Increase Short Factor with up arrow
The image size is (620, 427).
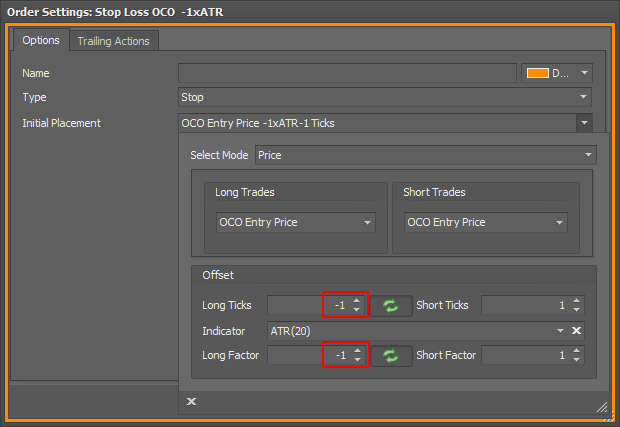577,351
